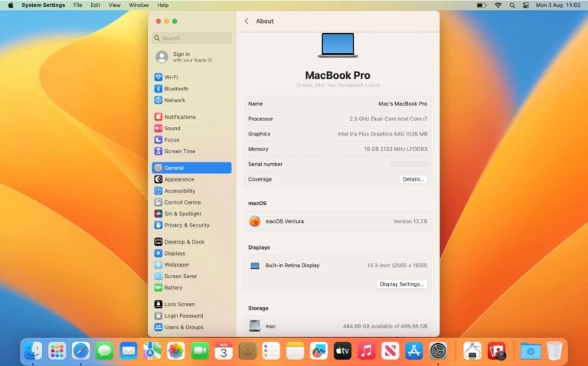The width and height of the screenshot is (588, 366).
Task: Open Safari from the Dock
Action: click(x=81, y=351)
